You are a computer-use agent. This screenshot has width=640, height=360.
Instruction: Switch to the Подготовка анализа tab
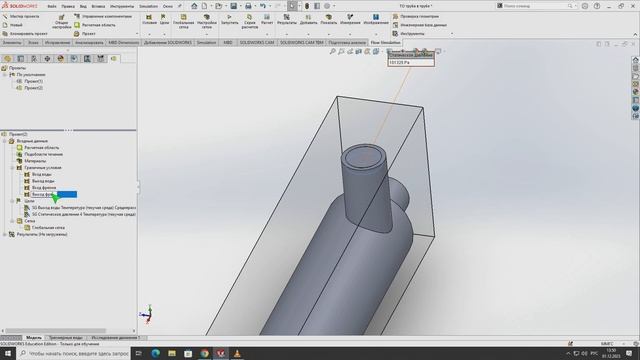point(347,42)
